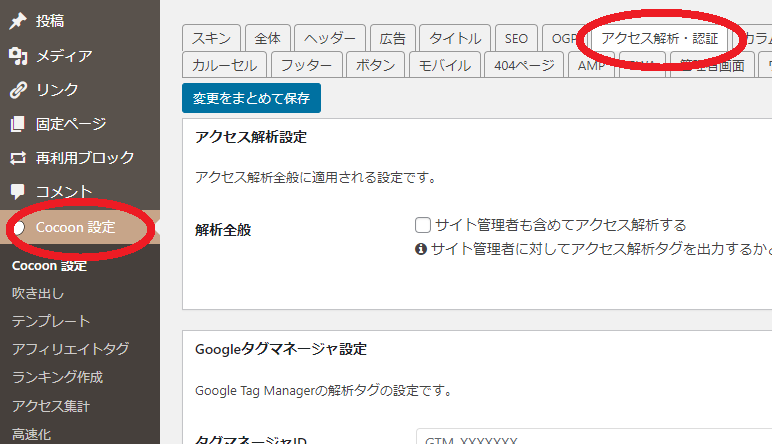Open the ボタン tab
The width and height of the screenshot is (772, 444).
[376, 65]
